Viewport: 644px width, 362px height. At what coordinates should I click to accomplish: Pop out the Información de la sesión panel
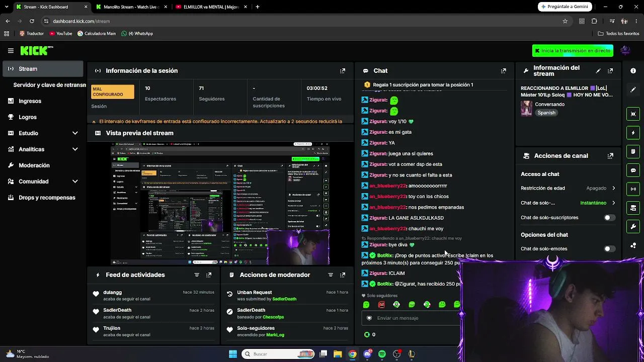coord(343,71)
